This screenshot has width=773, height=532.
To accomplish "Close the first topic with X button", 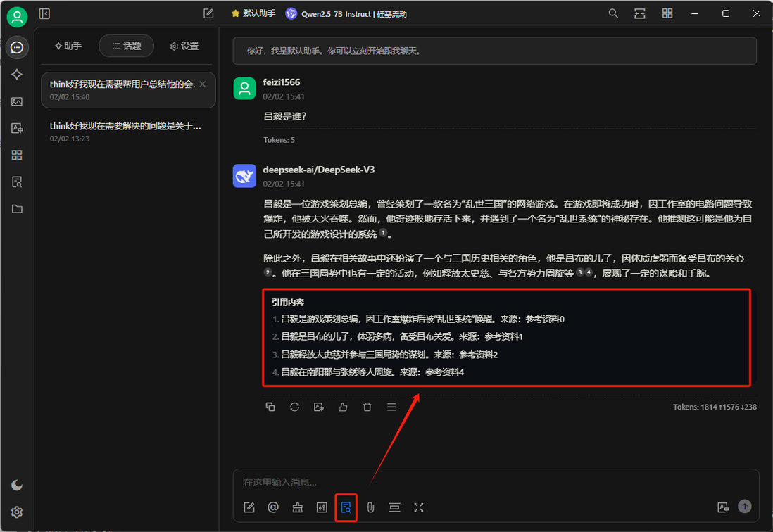I will (x=203, y=84).
